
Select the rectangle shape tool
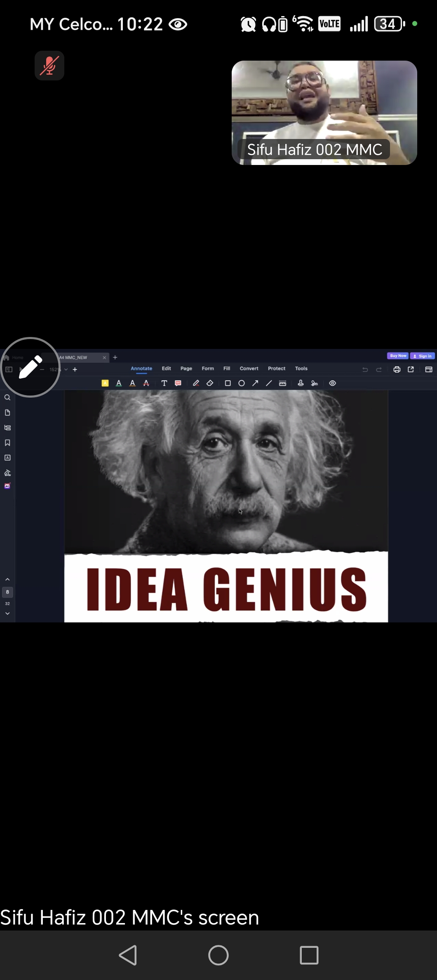tap(228, 383)
